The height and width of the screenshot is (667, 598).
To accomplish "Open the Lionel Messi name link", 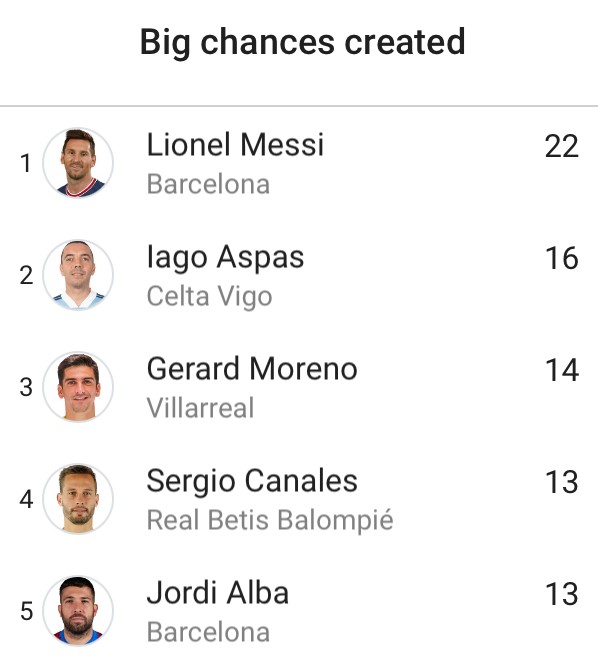I will click(235, 145).
